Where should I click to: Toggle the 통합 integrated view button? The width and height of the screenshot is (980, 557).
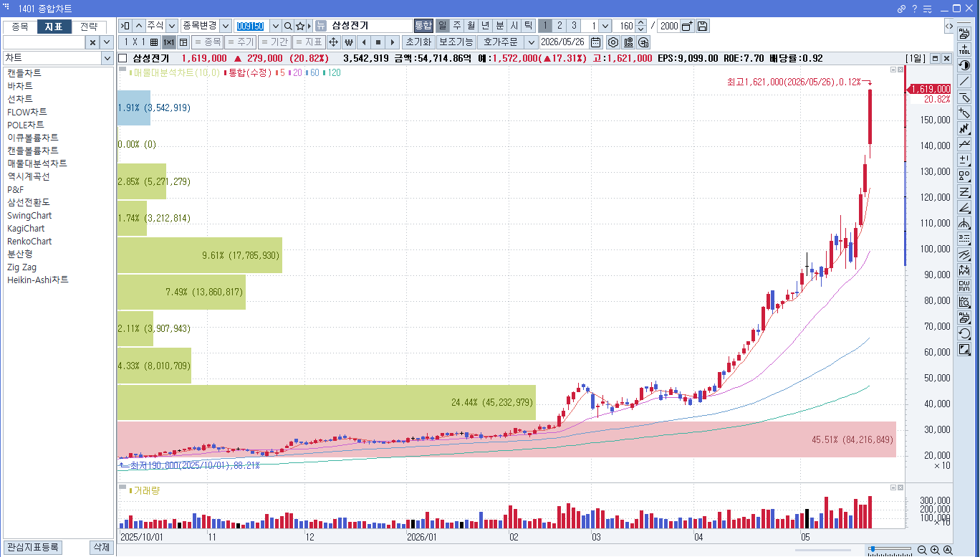pos(423,26)
